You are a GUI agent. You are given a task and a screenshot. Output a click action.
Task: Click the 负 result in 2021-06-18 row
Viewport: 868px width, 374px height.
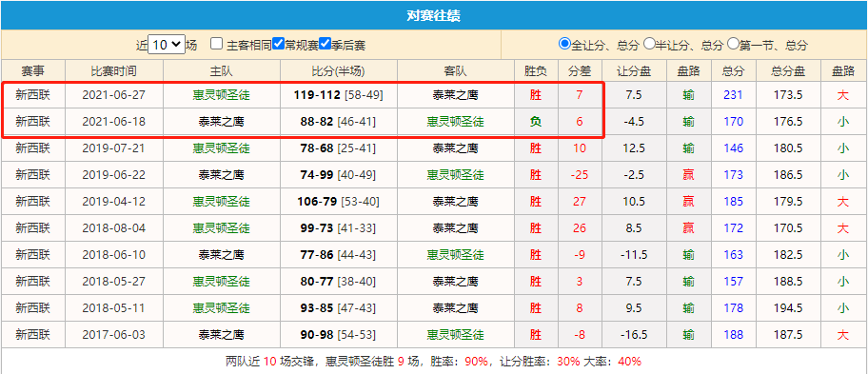(535, 122)
